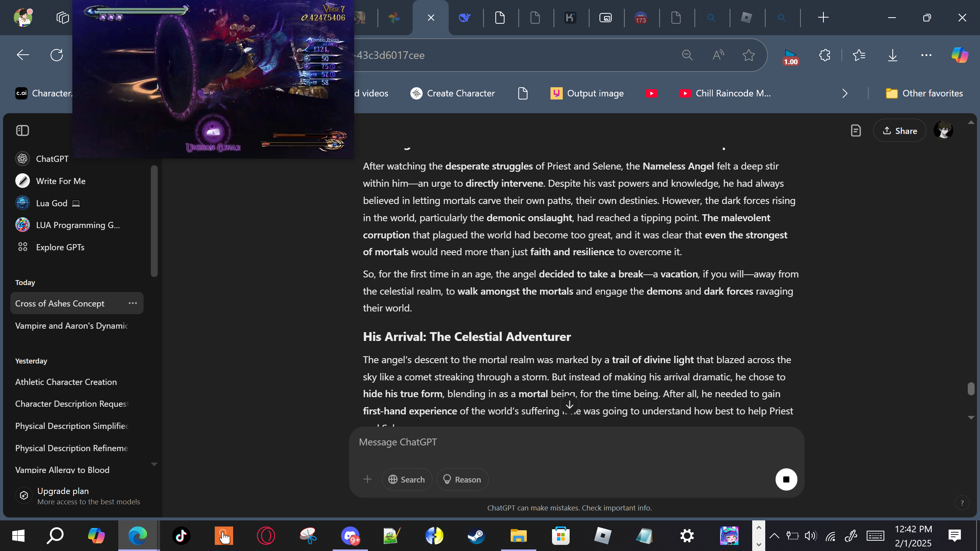This screenshot has height=551, width=980.
Task: Open the downloads arrow icon in toolbar
Action: tap(892, 55)
